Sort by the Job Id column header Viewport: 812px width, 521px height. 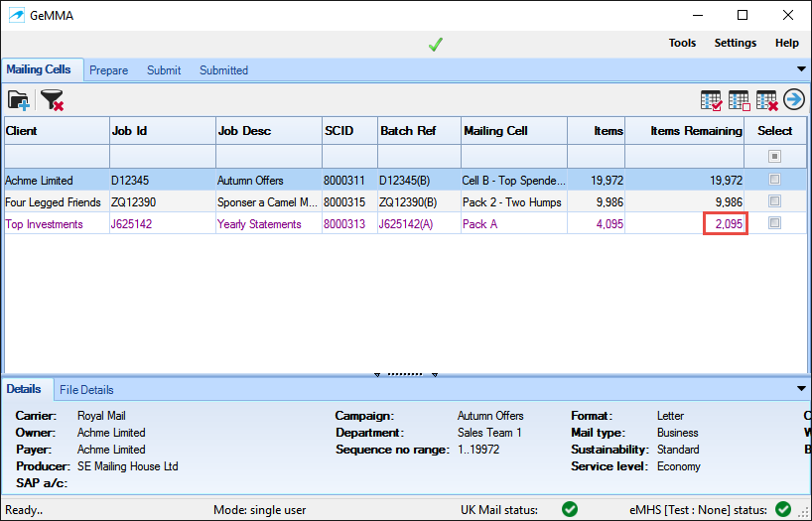pos(163,131)
